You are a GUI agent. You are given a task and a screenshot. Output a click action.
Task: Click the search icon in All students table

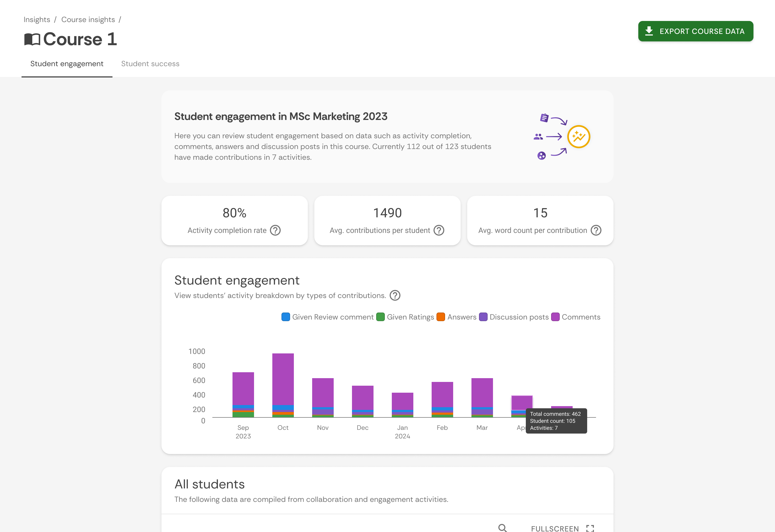[502, 528]
